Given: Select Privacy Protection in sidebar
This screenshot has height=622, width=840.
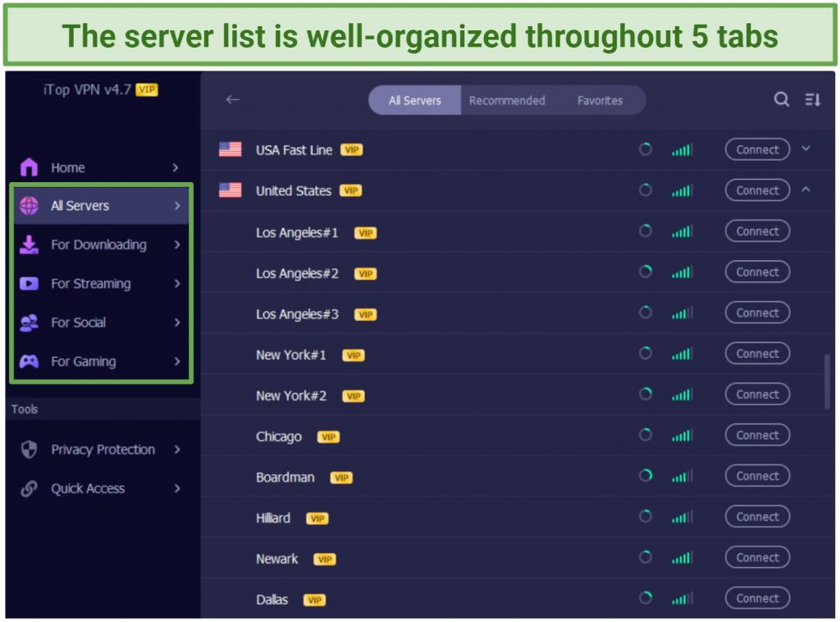Looking at the screenshot, I should click(x=101, y=450).
